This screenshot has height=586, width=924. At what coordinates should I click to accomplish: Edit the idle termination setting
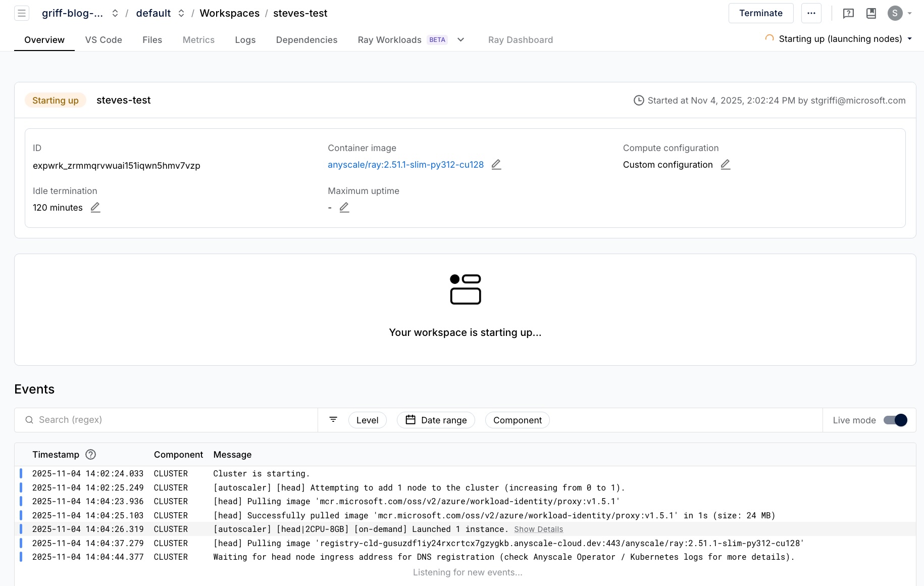tap(95, 207)
